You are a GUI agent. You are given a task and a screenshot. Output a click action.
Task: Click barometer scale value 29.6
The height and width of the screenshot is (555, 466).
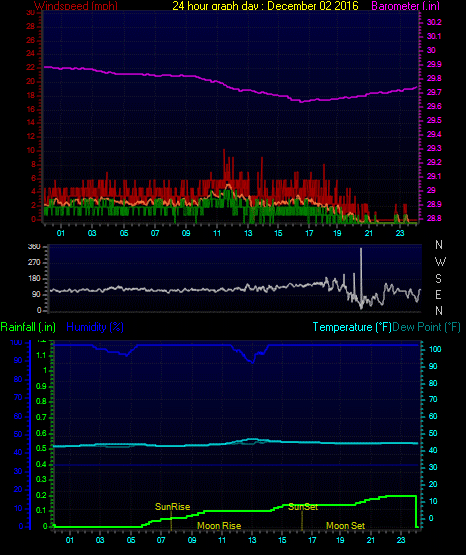pyautogui.click(x=434, y=107)
